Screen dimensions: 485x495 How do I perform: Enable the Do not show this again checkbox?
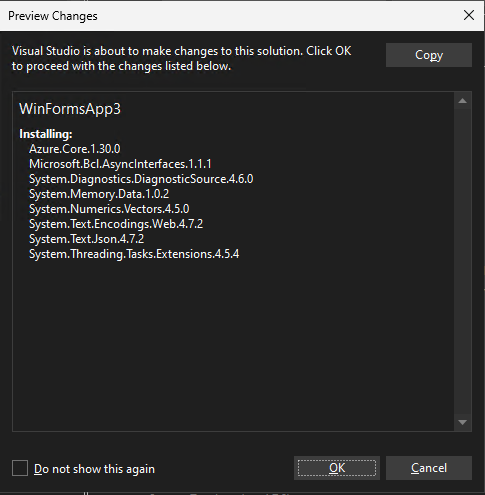pyautogui.click(x=20, y=468)
